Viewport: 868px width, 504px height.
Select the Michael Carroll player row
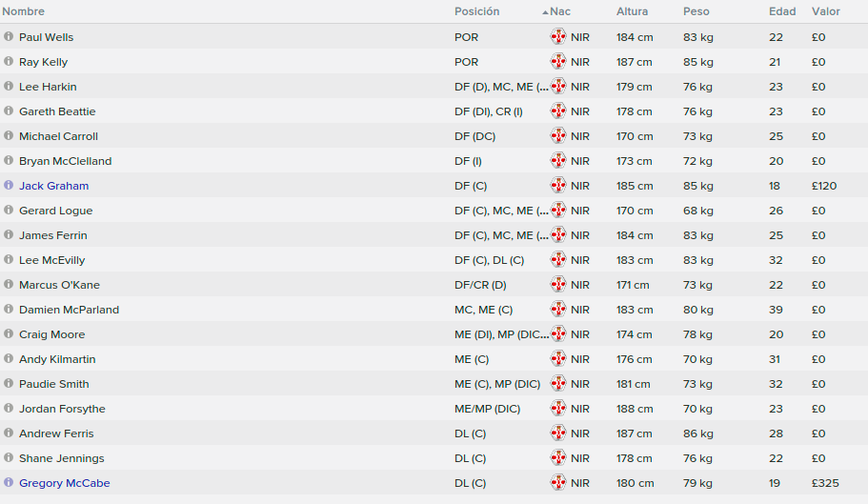pyautogui.click(x=434, y=136)
